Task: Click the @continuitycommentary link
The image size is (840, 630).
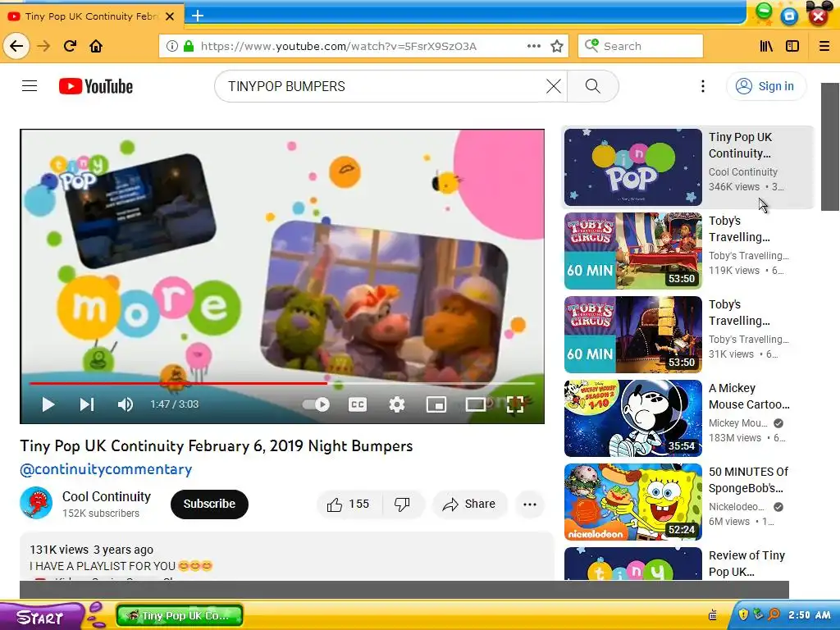Action: (106, 469)
